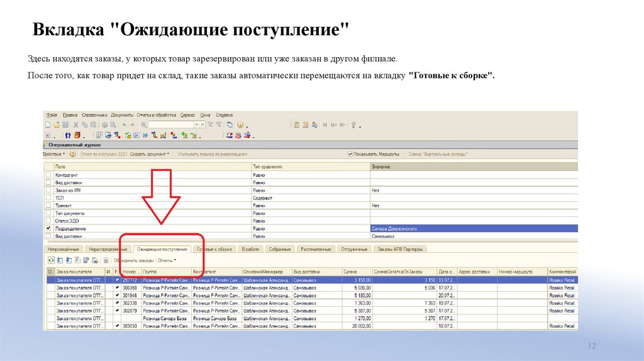Image resolution: width=644 pixels, height=361 pixels.
Task: Click the Redo arrow icon
Action: 132,125
